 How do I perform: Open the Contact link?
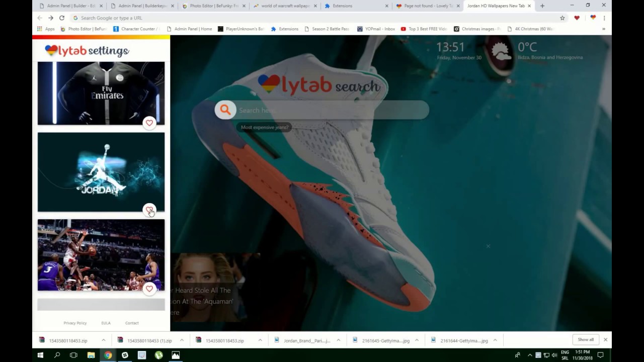[x=132, y=323]
